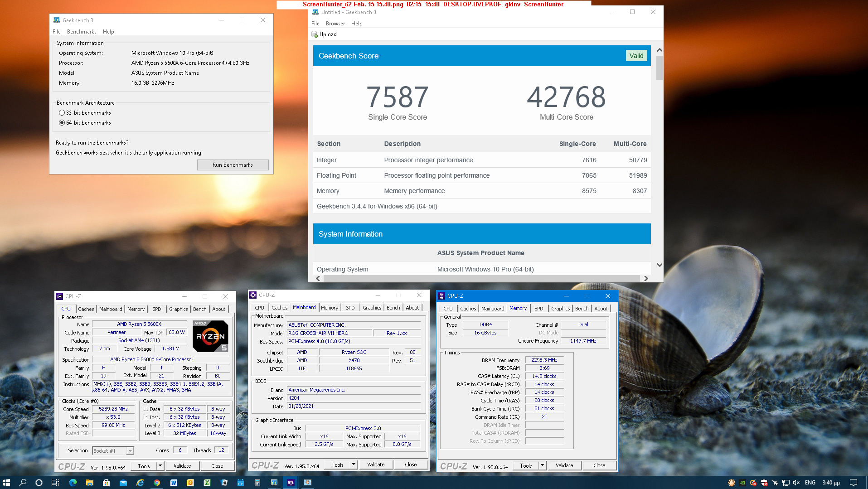
Task: Open taskbar Search magnifier
Action: tap(23, 483)
